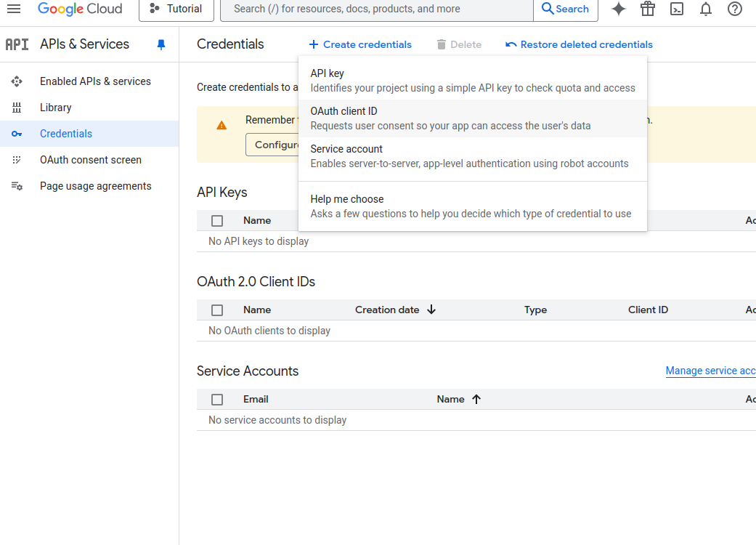Click Page usage agreements icon
The image size is (756, 545).
click(17, 186)
